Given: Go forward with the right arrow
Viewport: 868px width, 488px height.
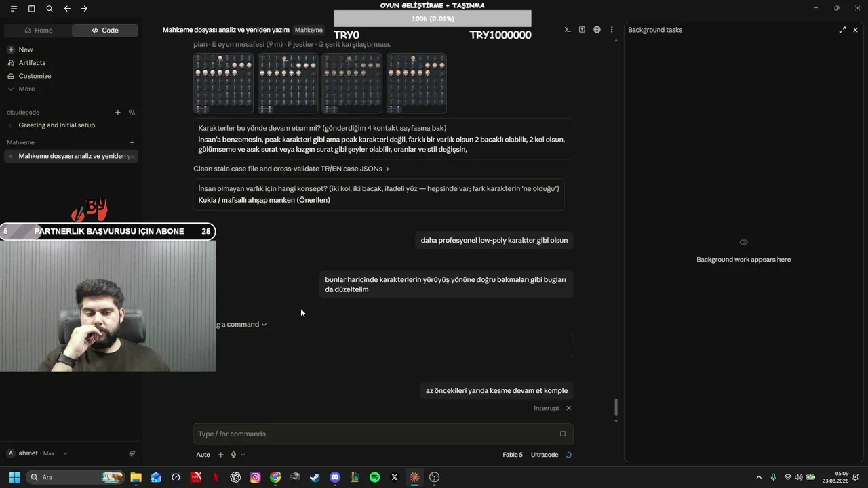Looking at the screenshot, I should click(84, 9).
